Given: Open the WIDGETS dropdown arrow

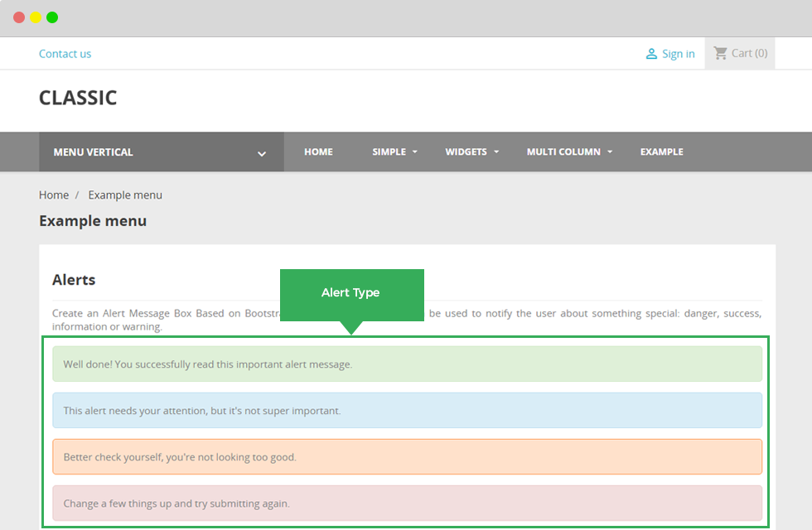Looking at the screenshot, I should point(496,152).
